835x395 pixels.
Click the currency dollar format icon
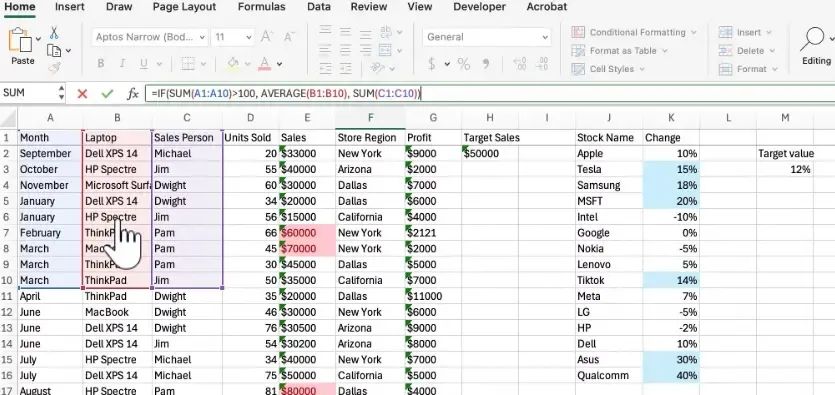(x=431, y=64)
